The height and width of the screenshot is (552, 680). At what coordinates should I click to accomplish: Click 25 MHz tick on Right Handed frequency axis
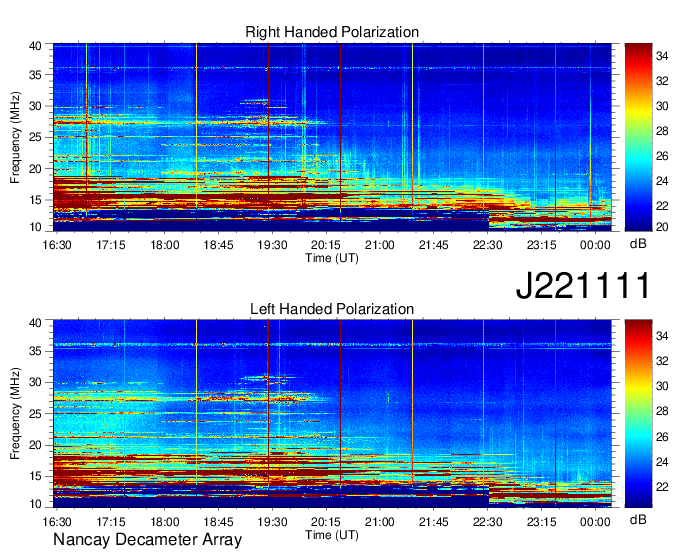35,137
